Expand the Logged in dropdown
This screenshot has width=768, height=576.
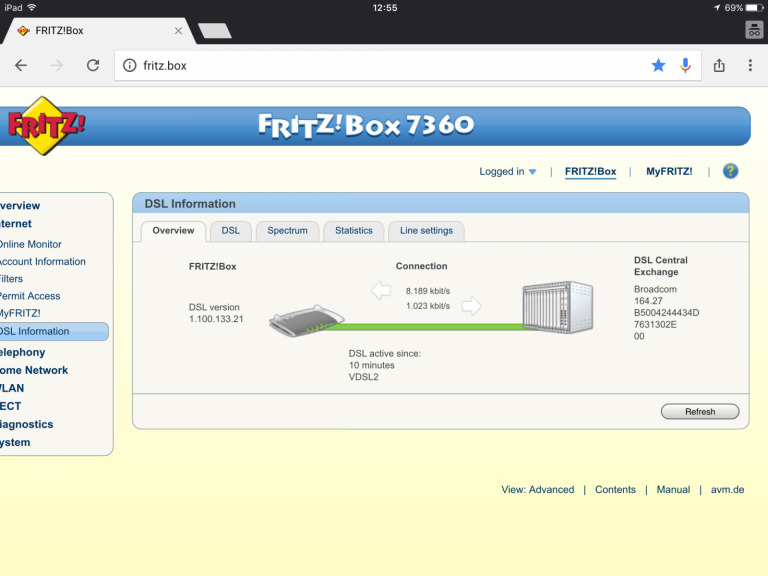tap(508, 172)
